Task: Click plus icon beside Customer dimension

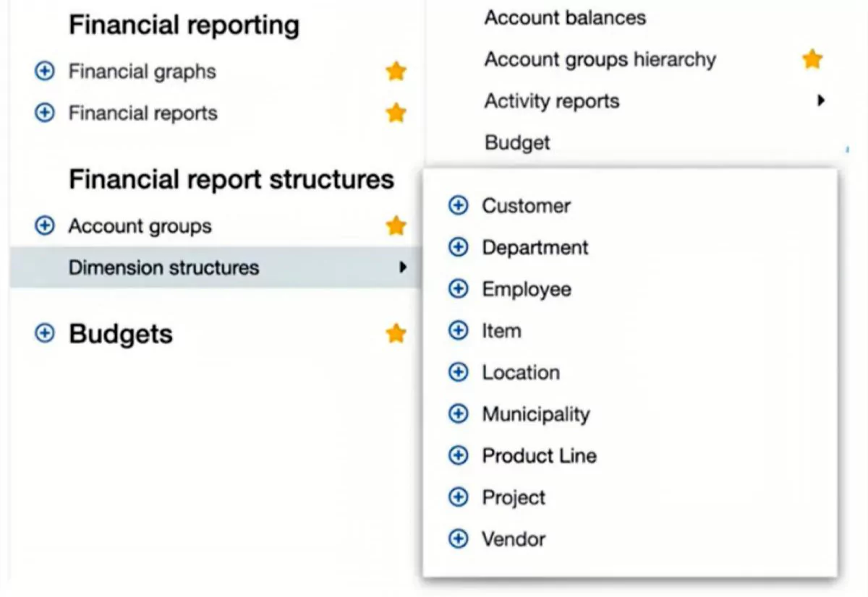Action: pos(458,206)
